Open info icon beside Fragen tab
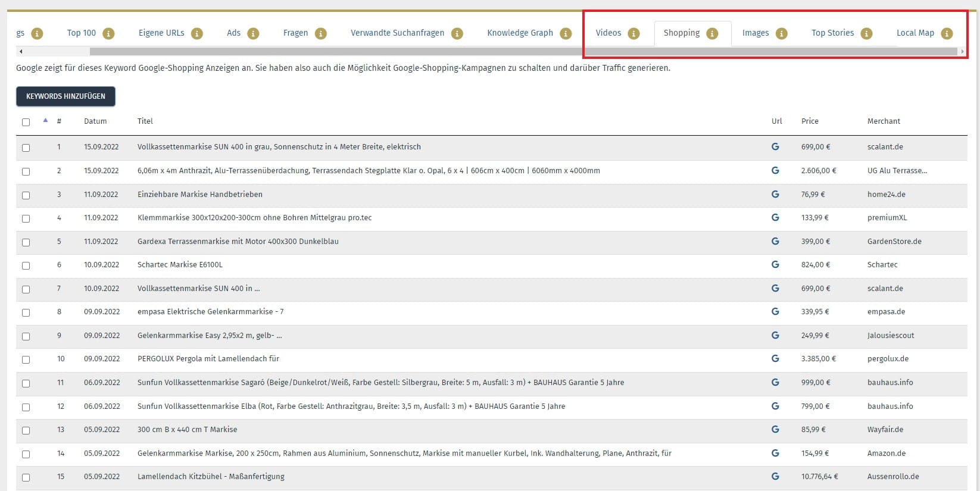 321,33
